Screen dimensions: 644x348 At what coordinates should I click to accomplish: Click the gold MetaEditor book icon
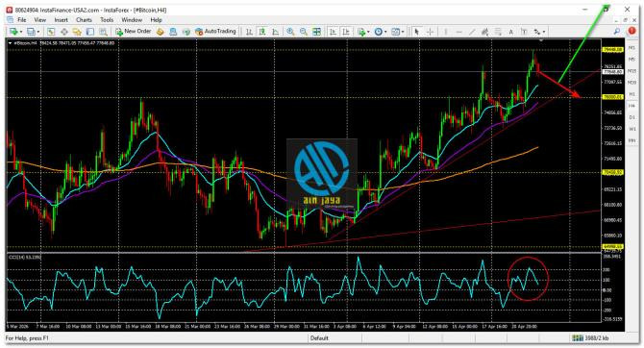click(x=161, y=31)
